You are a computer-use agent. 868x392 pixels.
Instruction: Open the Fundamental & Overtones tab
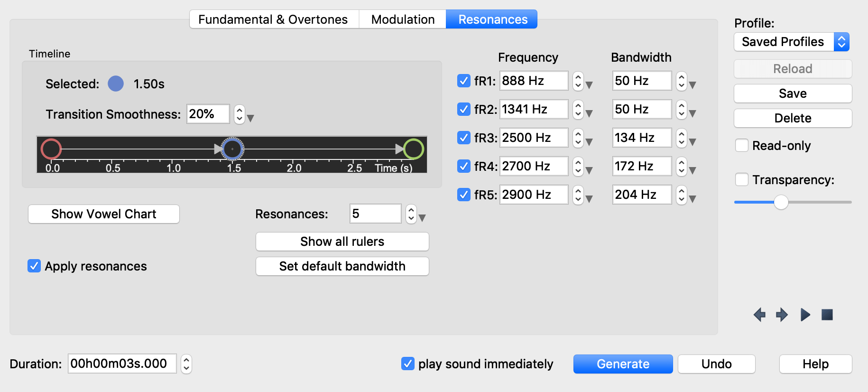point(273,19)
